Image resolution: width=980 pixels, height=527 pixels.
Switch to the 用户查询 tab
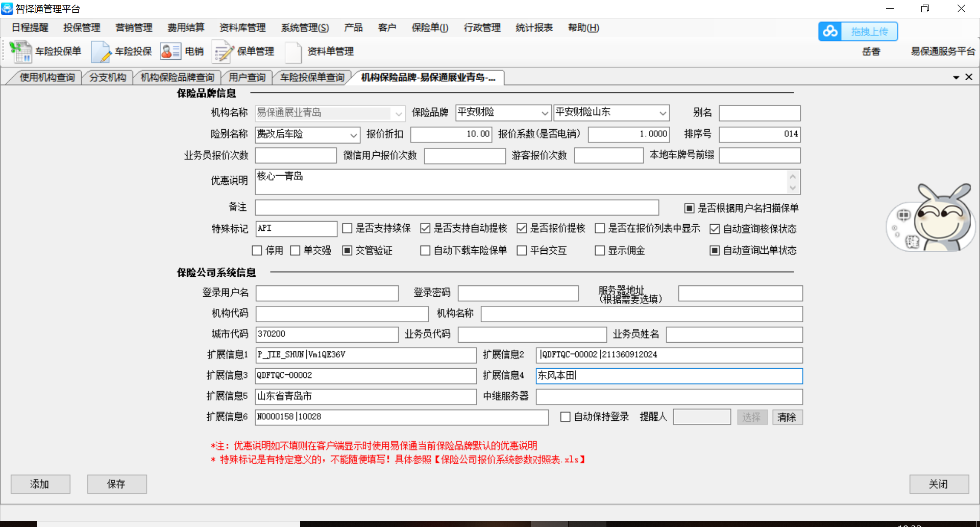coord(247,78)
